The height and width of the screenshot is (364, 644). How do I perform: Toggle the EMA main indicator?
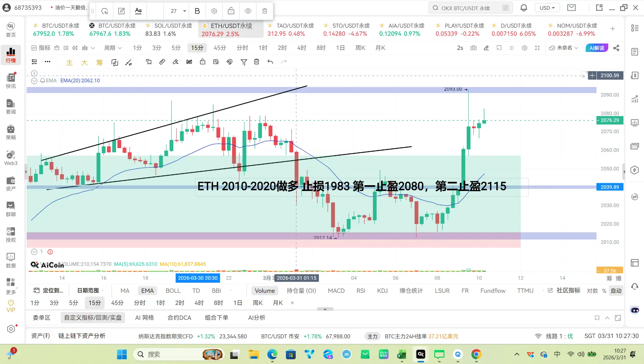pos(147,291)
